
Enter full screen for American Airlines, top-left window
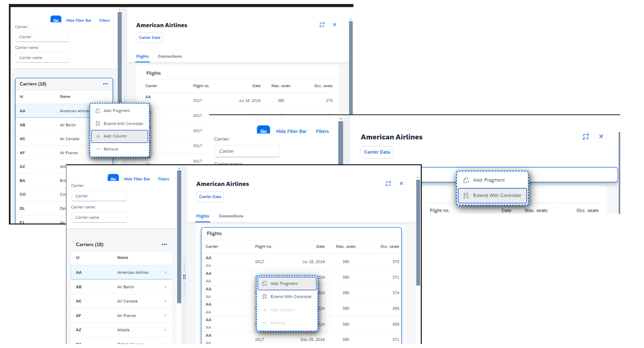(x=322, y=25)
